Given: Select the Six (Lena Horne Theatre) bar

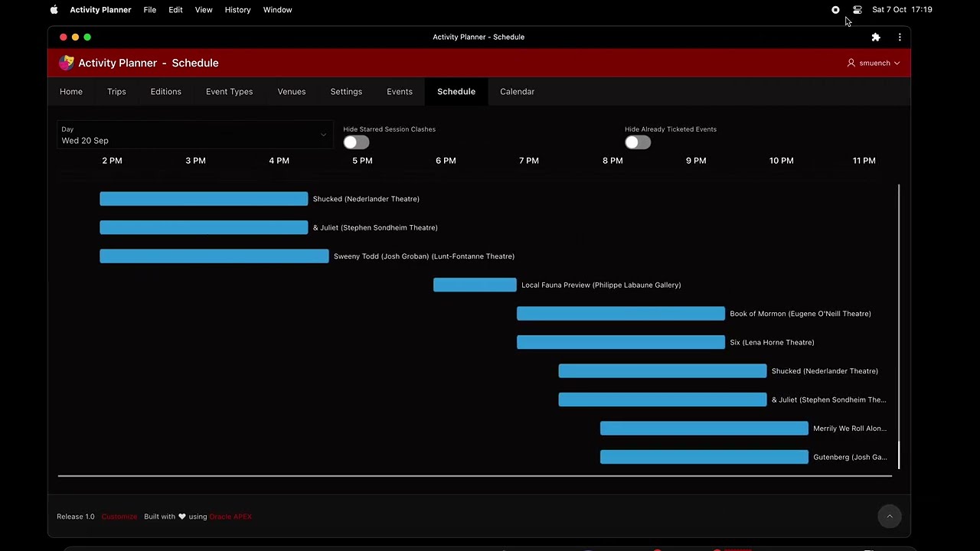Looking at the screenshot, I should [621, 342].
